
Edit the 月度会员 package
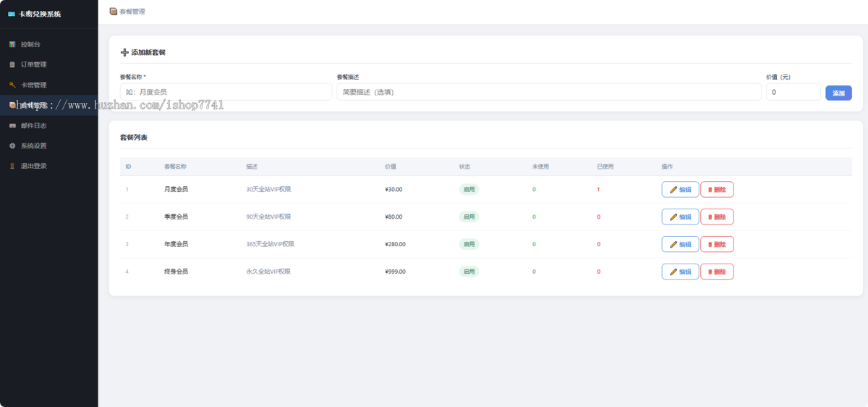pyautogui.click(x=680, y=189)
